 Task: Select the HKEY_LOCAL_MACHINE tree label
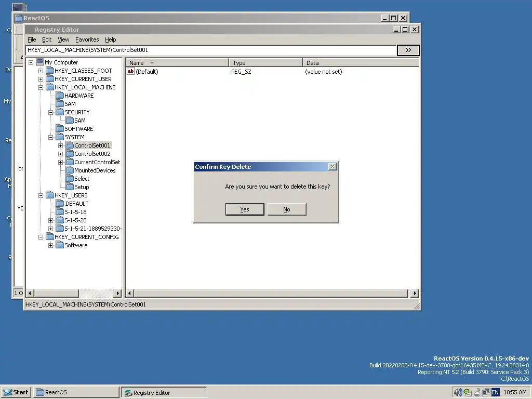[x=85, y=87]
